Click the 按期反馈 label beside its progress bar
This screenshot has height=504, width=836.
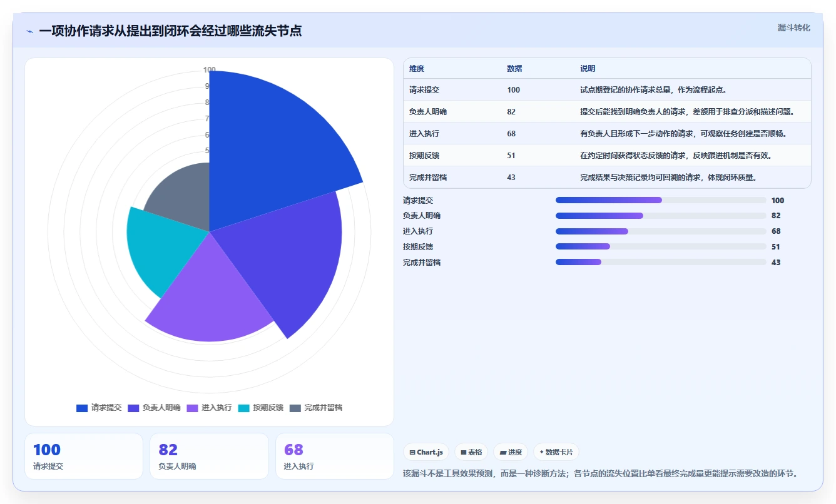418,247
